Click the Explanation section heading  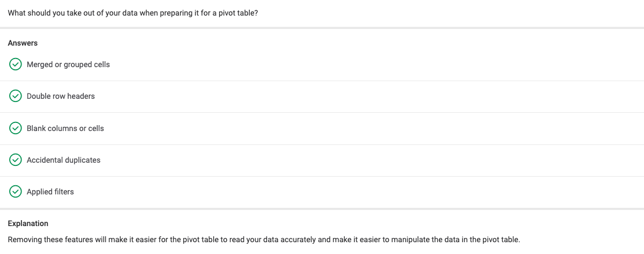[x=28, y=223]
